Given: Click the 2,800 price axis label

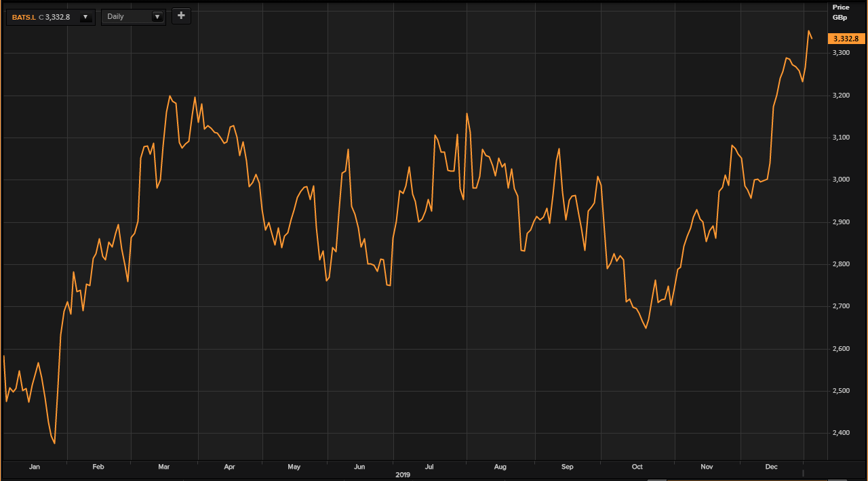Looking at the screenshot, I should tap(841, 264).
